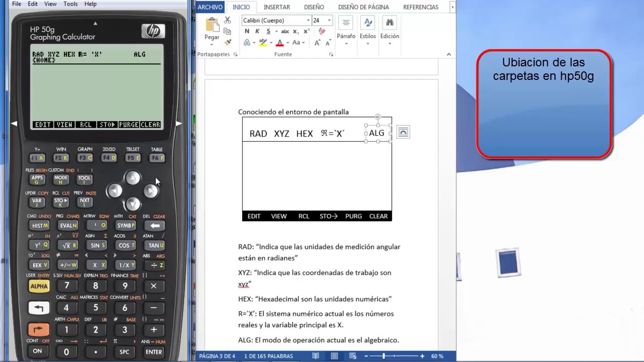Click the Copy icon in Portapapeles group

[227, 31]
